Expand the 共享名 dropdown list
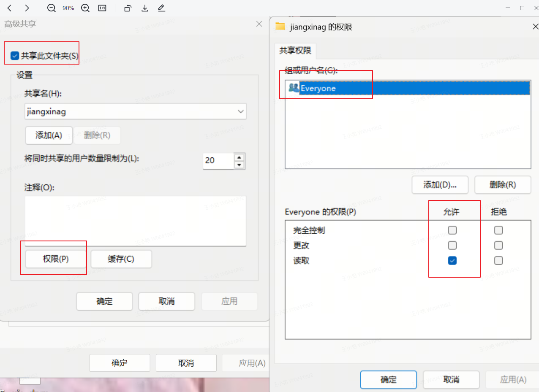 coord(241,112)
